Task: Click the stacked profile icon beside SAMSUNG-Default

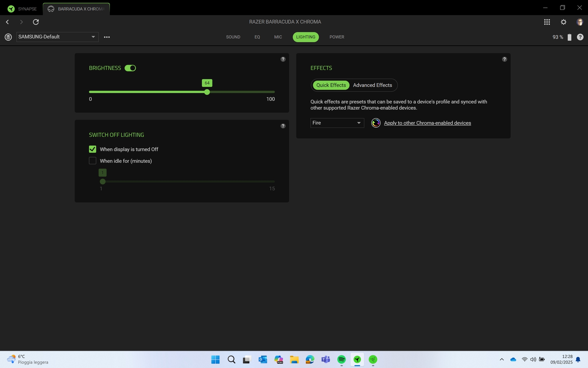Action: (8, 37)
